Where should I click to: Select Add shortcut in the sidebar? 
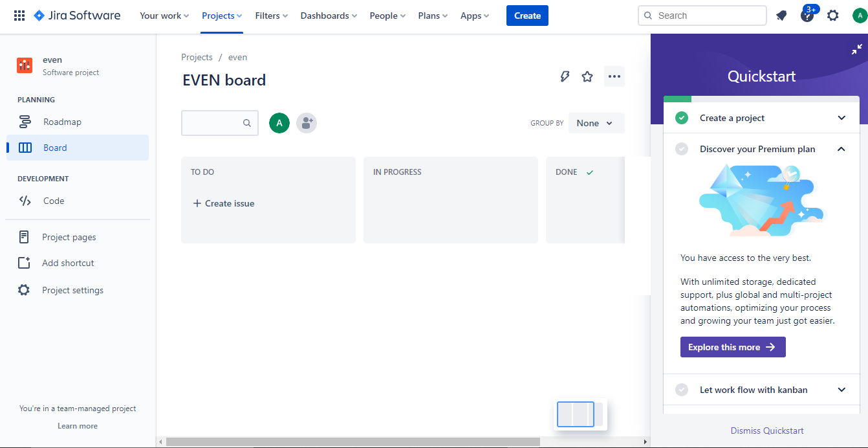tap(78, 263)
